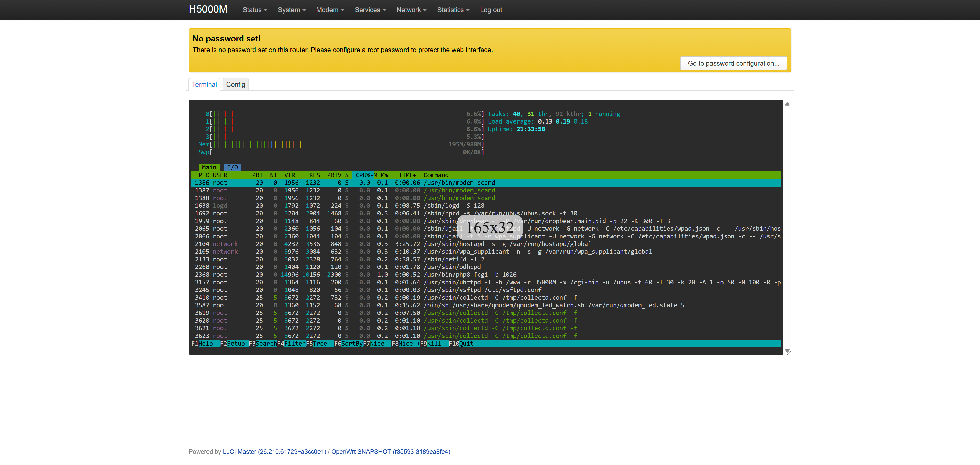Click F8 Nice + in htop footer
Image resolution: width=980 pixels, height=465 pixels.
[406, 343]
